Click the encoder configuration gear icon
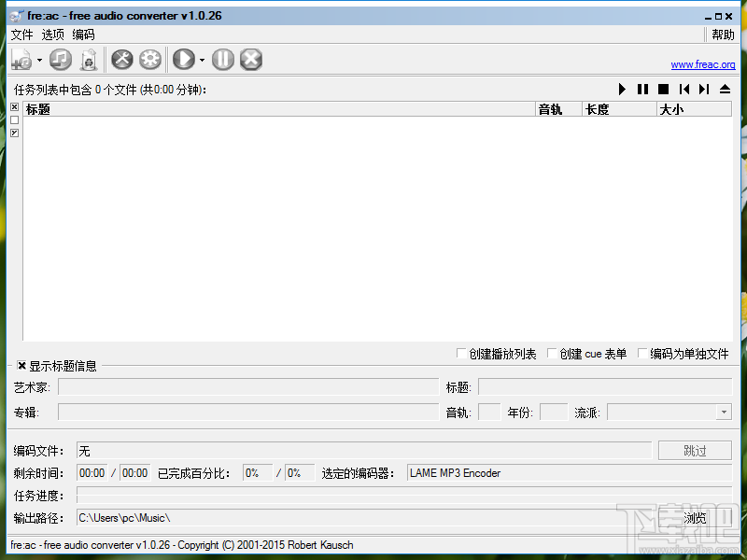 click(x=149, y=59)
